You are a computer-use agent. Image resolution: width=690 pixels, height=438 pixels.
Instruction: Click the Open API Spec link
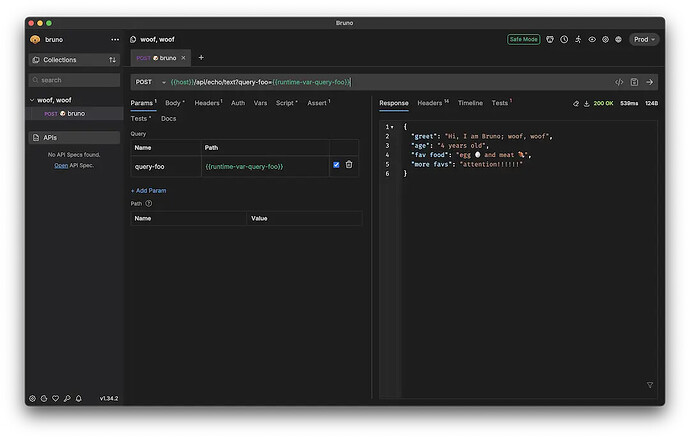coord(61,166)
